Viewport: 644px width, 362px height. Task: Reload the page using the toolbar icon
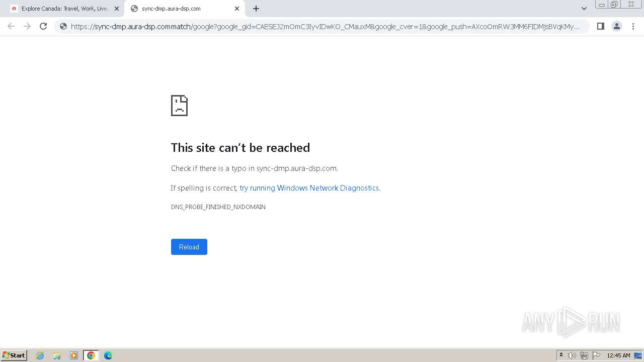pos(43,26)
